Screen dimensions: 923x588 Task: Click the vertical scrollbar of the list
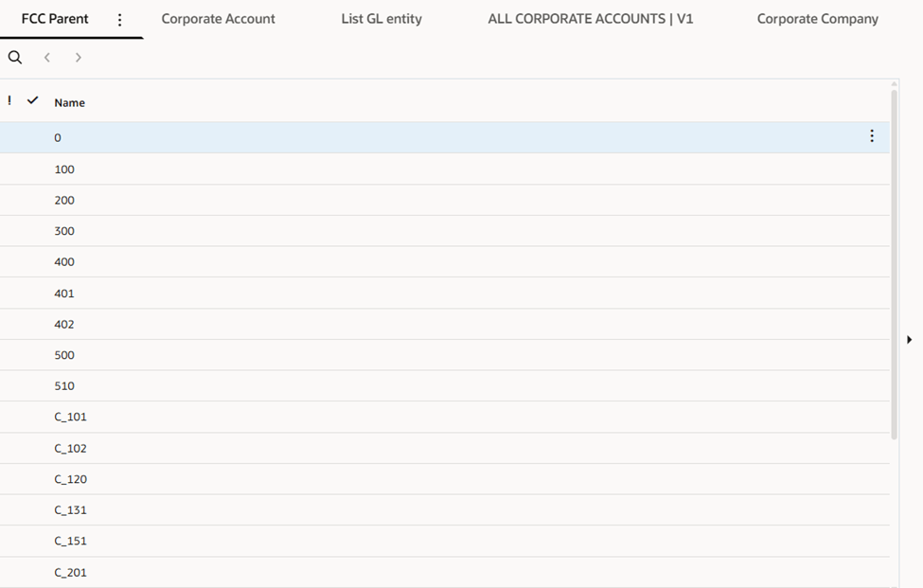[895, 265]
